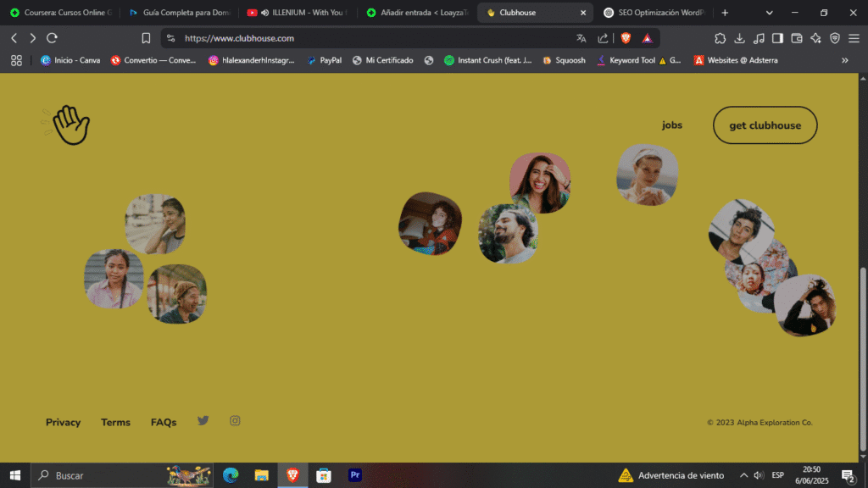Open the Mi Certificado bookmark
The height and width of the screenshot is (488, 868).
pos(383,60)
